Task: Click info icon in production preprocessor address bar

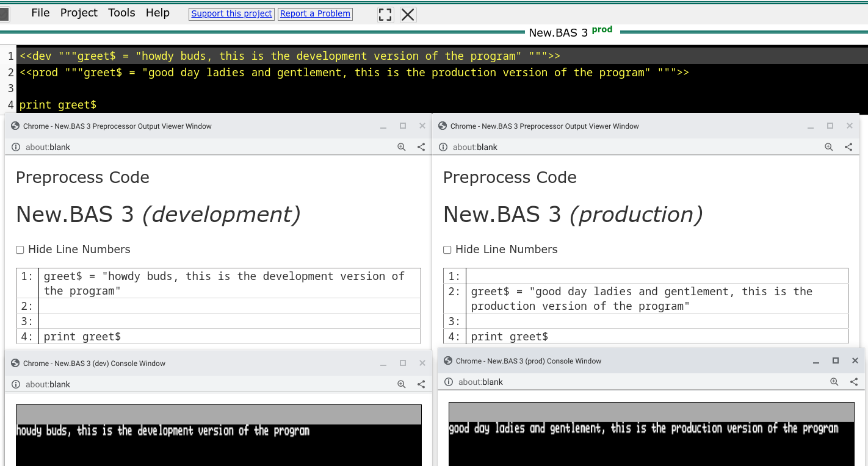Action: click(443, 147)
